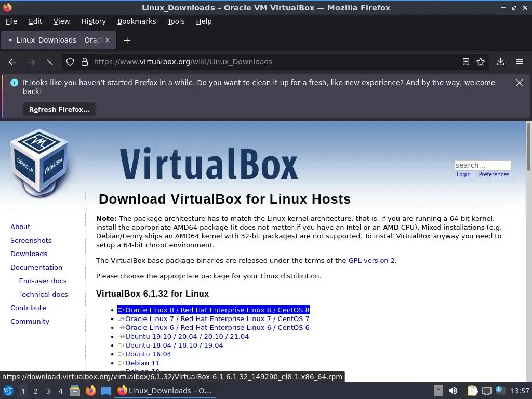The image size is (532, 399).
Task: Bookmark this page with the star icon
Action: coord(481,62)
